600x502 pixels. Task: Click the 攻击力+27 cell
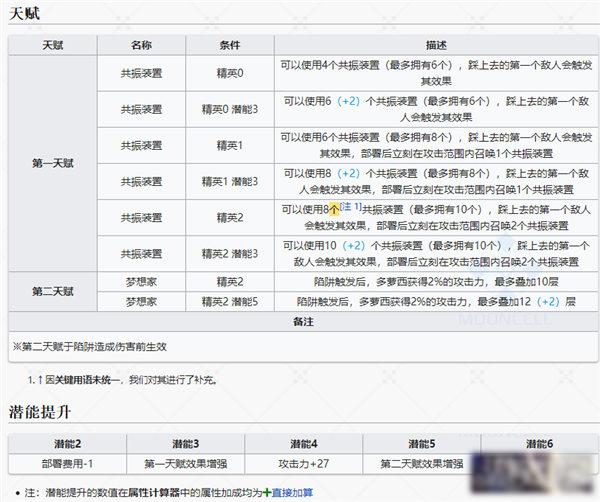click(x=304, y=464)
